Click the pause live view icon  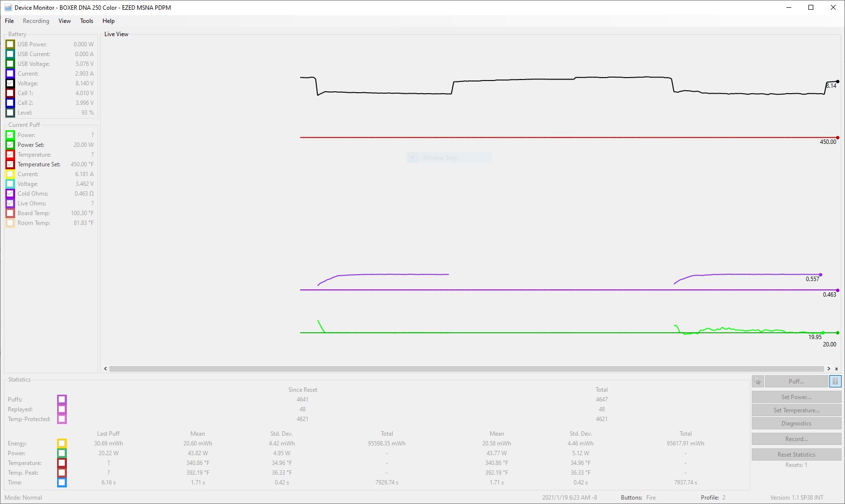point(835,382)
